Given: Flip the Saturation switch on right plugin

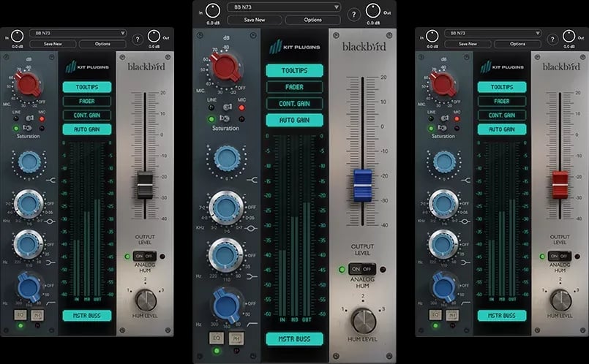Looking at the screenshot, I should [442, 128].
